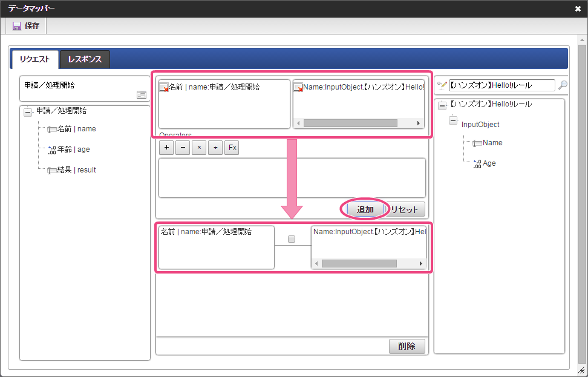Click mapping row scrollbar right arrow
588x377 pixels.
pos(421,264)
